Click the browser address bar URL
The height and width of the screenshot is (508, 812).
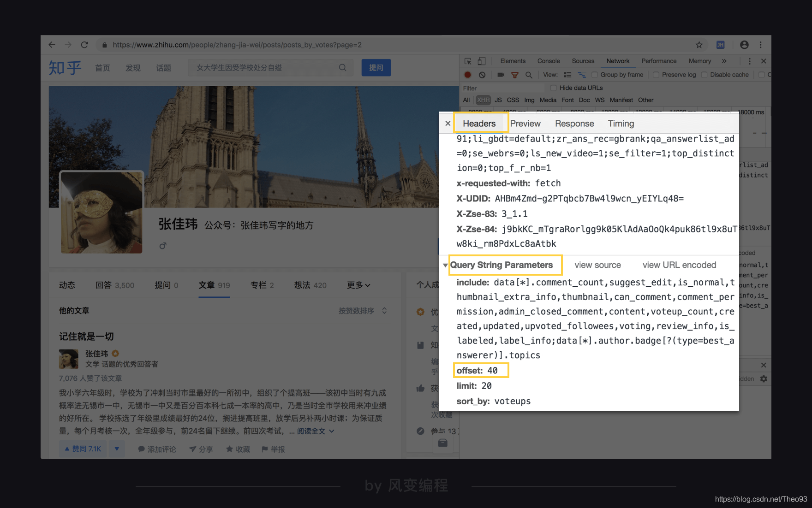(x=237, y=45)
